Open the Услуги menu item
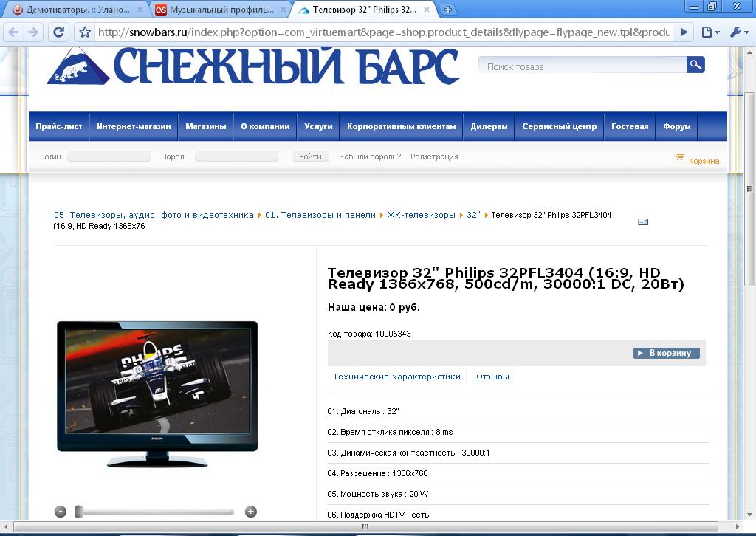 (x=318, y=126)
